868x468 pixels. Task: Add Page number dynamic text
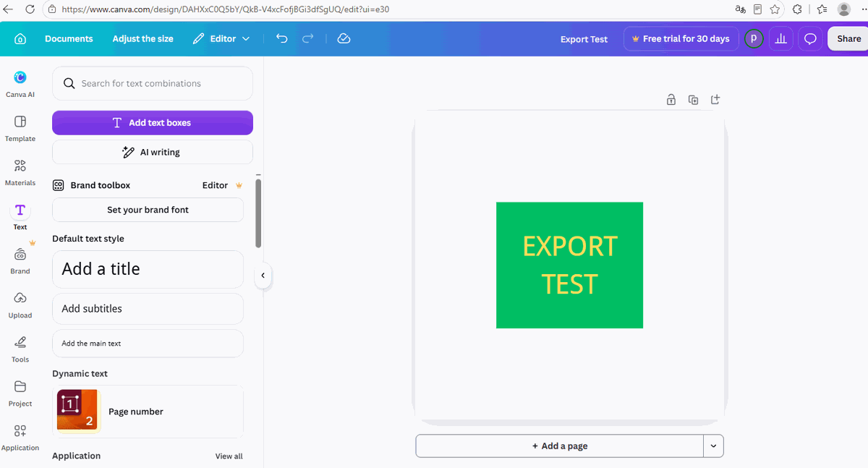pos(148,412)
